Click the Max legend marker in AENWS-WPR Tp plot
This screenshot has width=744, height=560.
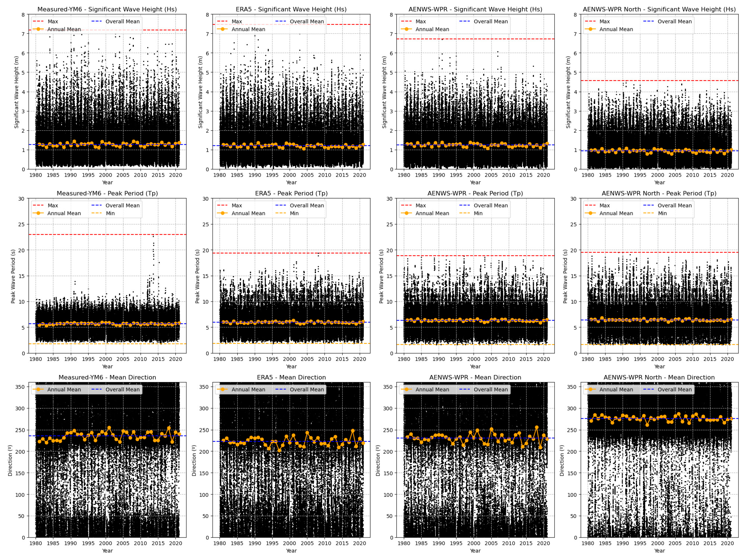406,205
